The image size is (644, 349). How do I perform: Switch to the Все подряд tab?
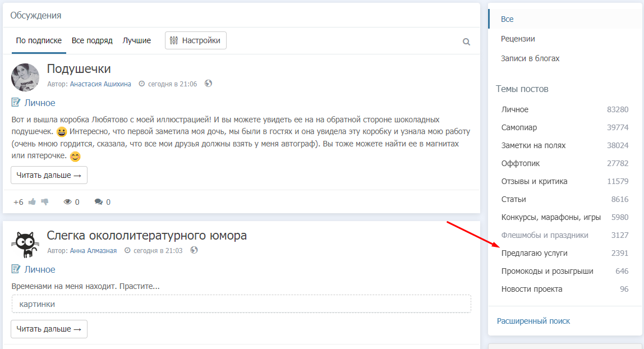[92, 40]
